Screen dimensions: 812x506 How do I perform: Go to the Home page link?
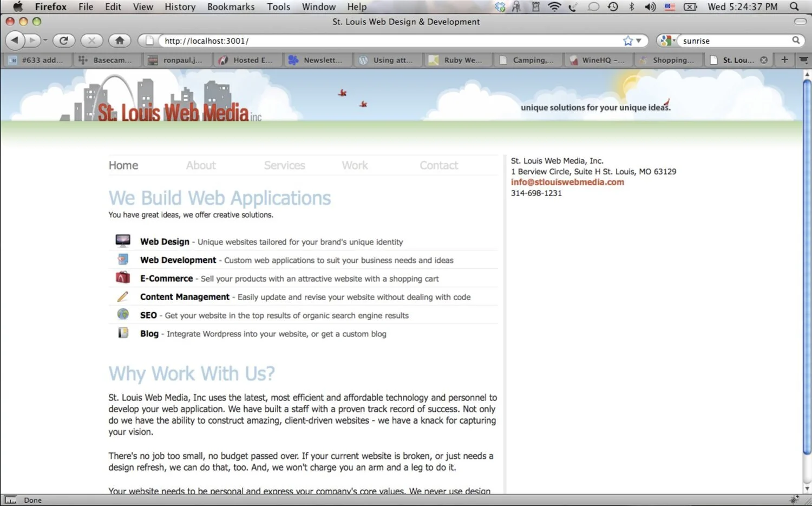click(123, 165)
